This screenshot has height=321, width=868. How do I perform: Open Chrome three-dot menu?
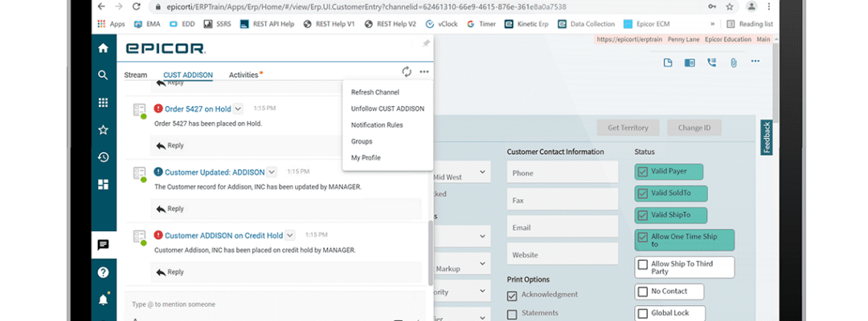768,6
